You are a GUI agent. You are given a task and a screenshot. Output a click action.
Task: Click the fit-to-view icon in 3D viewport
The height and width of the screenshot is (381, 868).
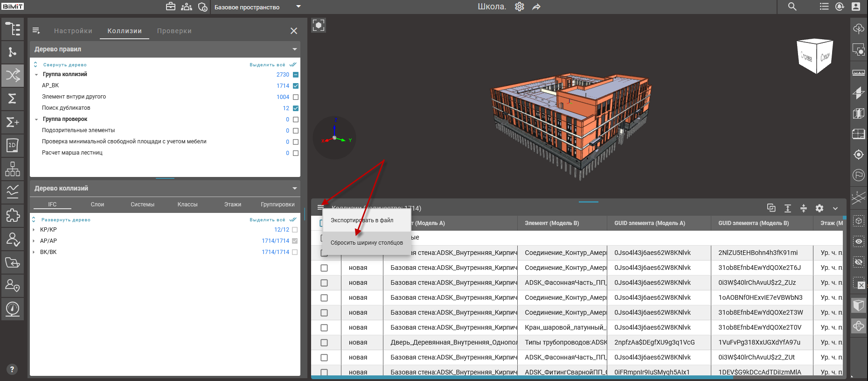(x=319, y=25)
